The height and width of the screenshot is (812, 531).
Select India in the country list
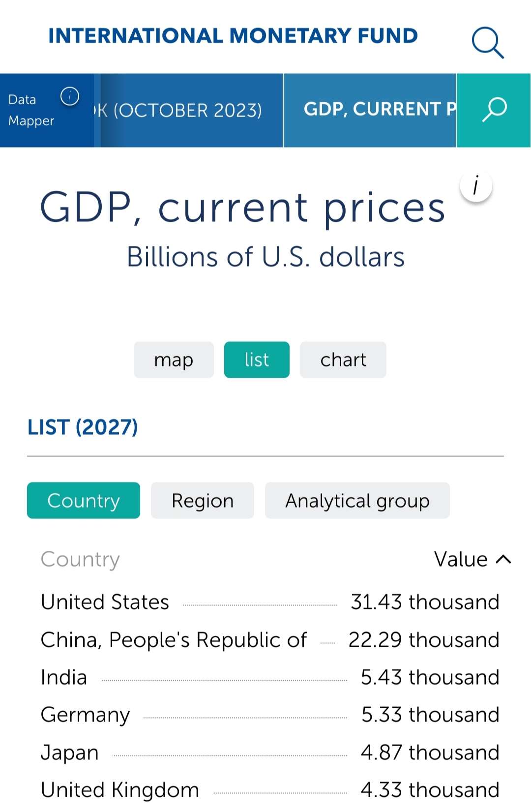point(64,677)
